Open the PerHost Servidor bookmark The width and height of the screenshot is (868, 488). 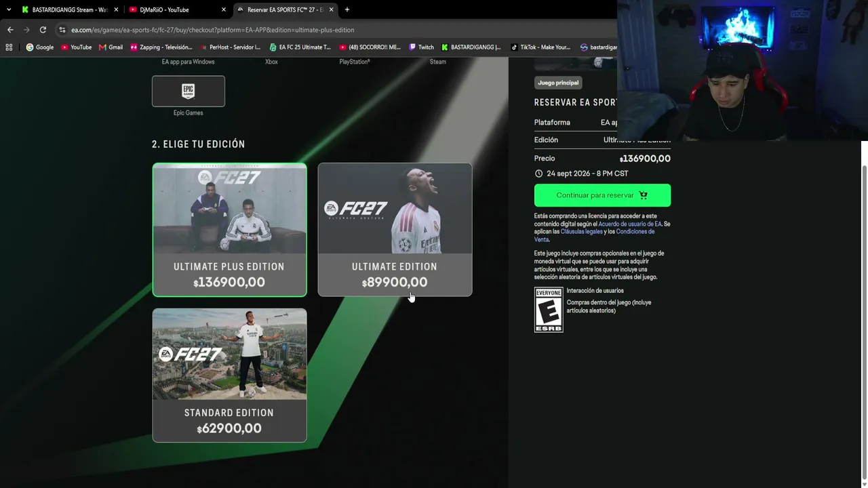pyautogui.click(x=230, y=47)
